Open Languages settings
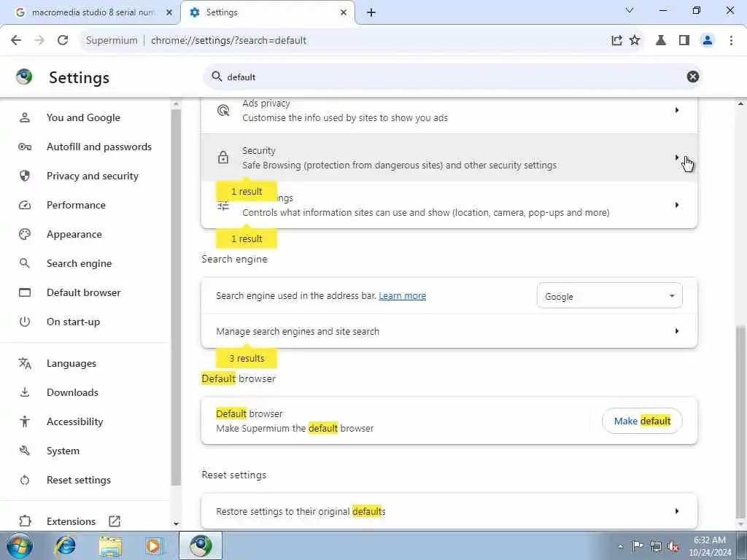Image resolution: width=747 pixels, height=560 pixels. [71, 363]
